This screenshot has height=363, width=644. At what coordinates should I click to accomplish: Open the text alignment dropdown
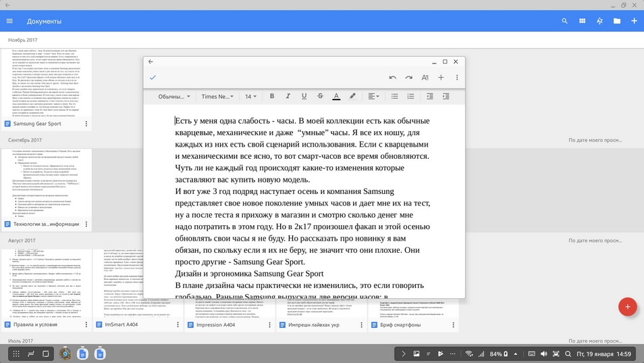click(373, 96)
